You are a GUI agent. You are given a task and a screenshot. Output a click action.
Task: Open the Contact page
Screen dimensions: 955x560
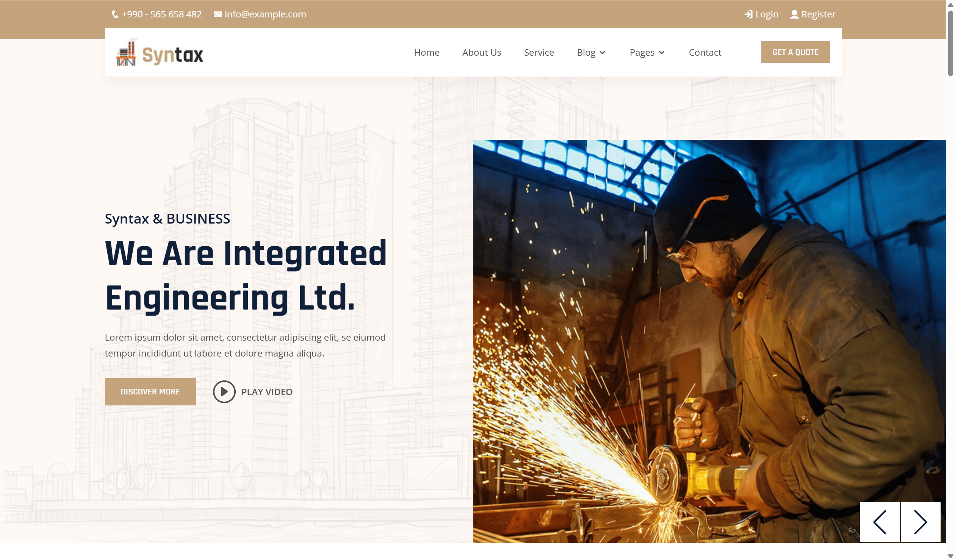tap(705, 53)
